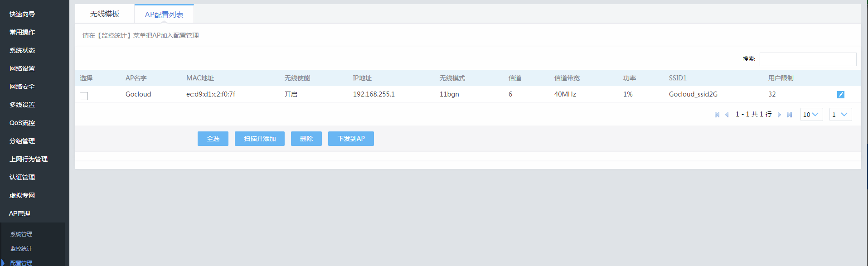Open the rows-per-page dropdown showing 10
This screenshot has width=868, height=266.
tap(811, 115)
